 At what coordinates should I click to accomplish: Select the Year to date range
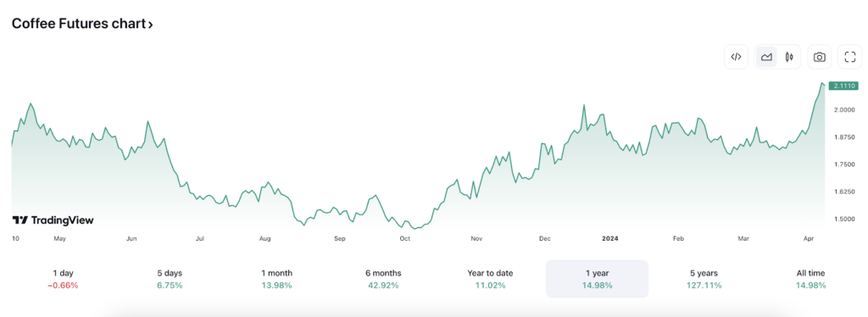pyautogui.click(x=490, y=279)
